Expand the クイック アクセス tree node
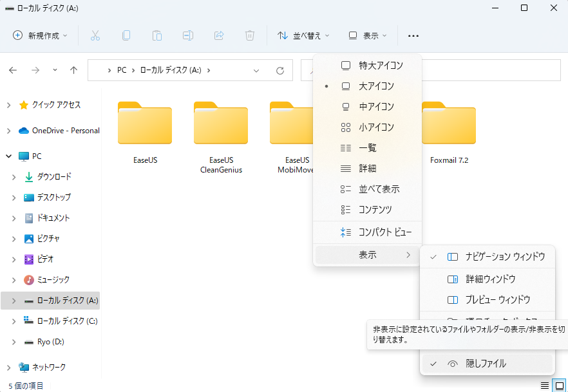The width and height of the screenshot is (568, 392). pyautogui.click(x=9, y=105)
